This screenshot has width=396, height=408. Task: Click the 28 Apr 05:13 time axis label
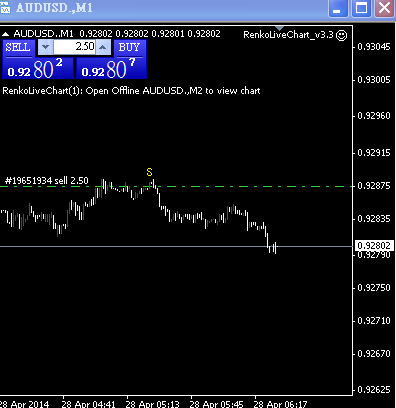(152, 404)
